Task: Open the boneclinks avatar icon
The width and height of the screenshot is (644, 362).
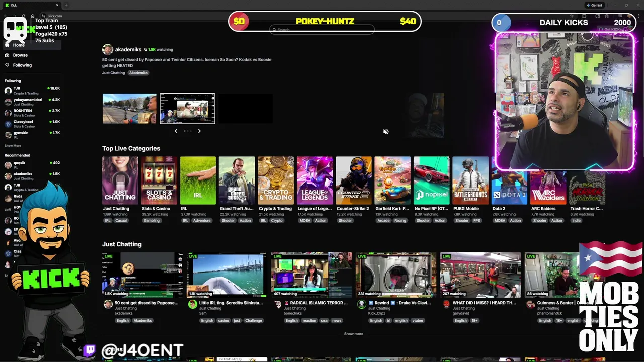Action: [x=277, y=304]
